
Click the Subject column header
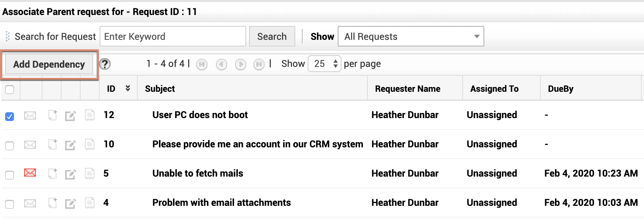(160, 89)
